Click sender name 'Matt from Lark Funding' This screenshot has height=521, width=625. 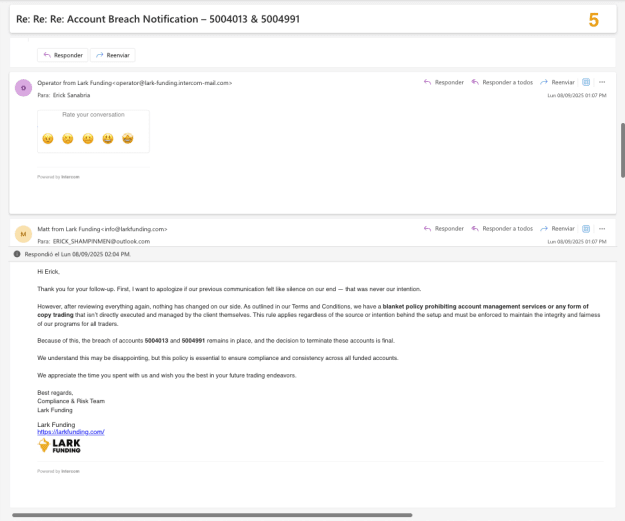coord(69,229)
